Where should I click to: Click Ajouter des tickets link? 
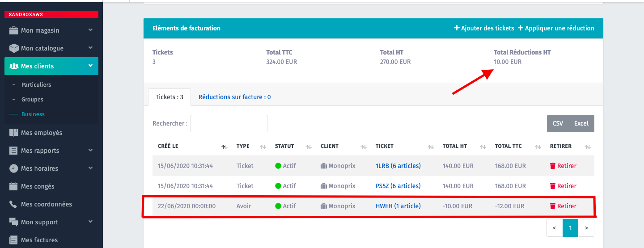[x=484, y=28]
